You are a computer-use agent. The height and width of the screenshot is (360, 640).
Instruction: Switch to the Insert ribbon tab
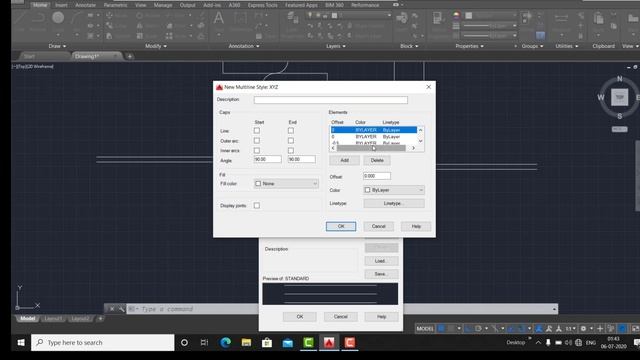tap(61, 5)
